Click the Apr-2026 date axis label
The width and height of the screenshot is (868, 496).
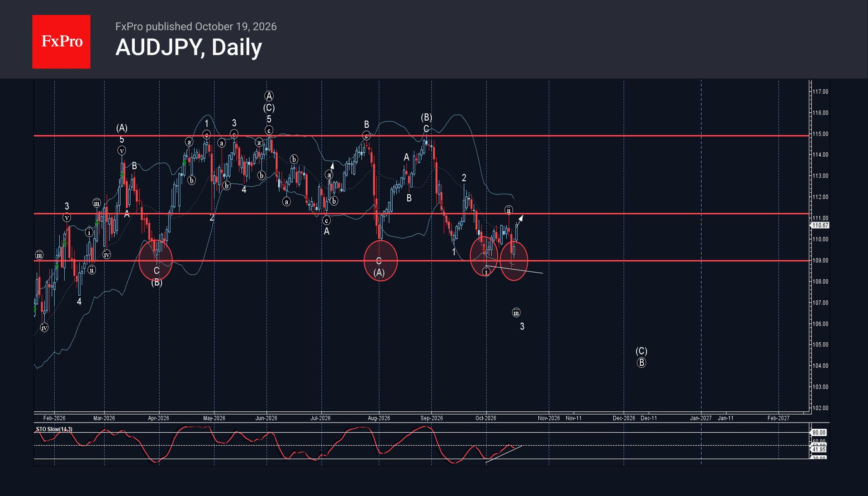tap(158, 418)
